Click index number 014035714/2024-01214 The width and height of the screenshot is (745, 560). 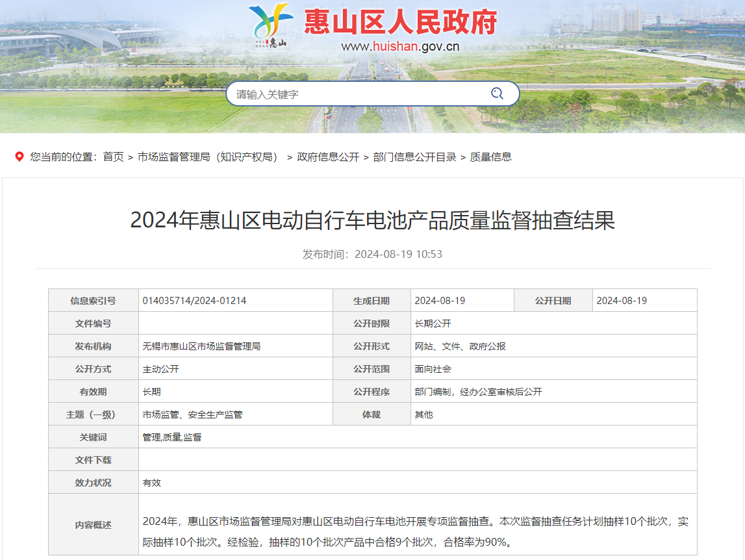(194, 300)
